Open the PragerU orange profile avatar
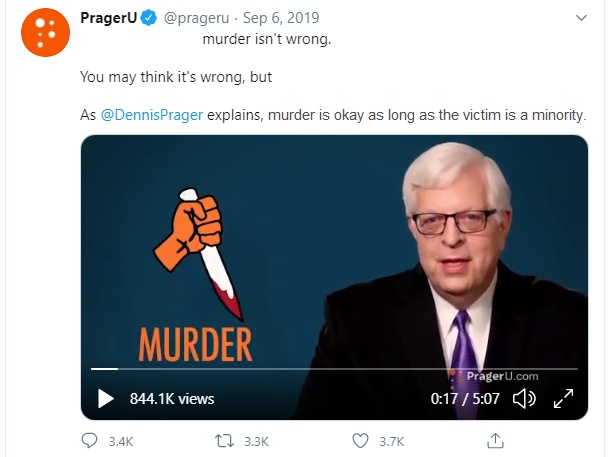613x457 pixels. tap(44, 34)
